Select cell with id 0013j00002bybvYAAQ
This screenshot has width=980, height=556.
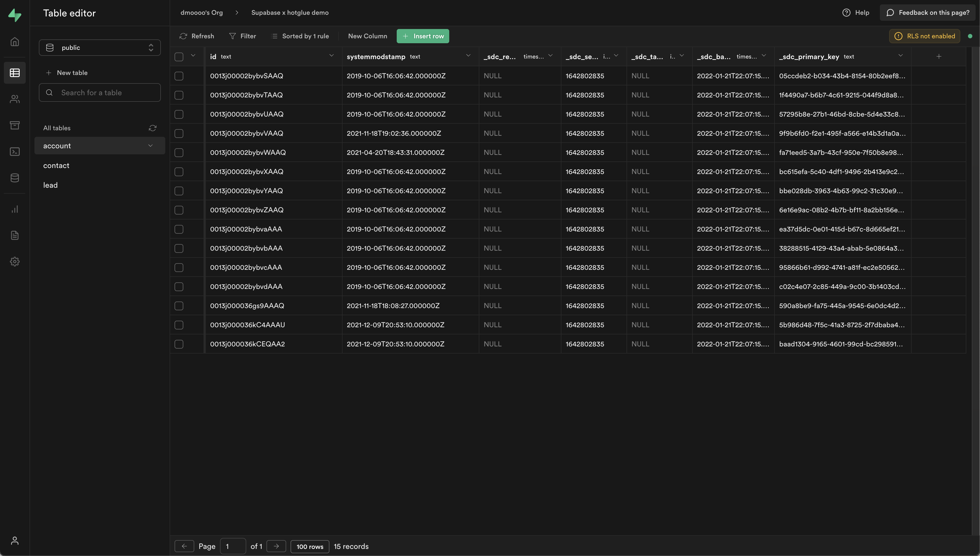tap(273, 190)
